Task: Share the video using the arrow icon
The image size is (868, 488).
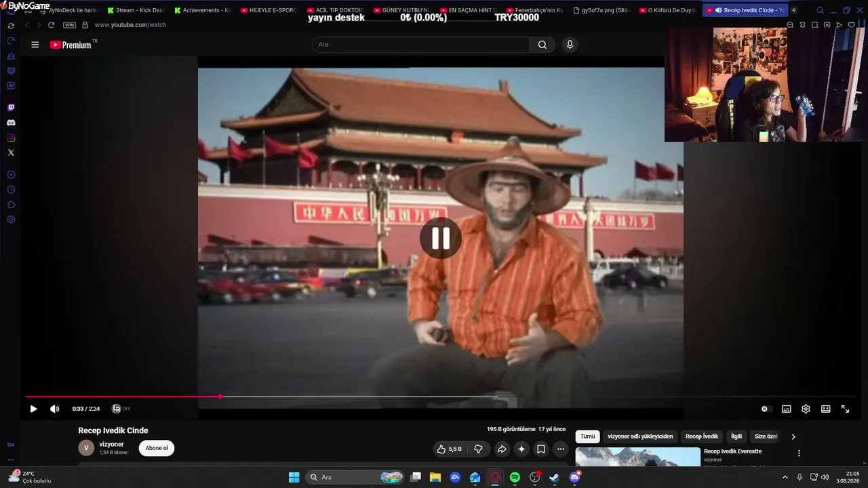Action: [x=502, y=449]
